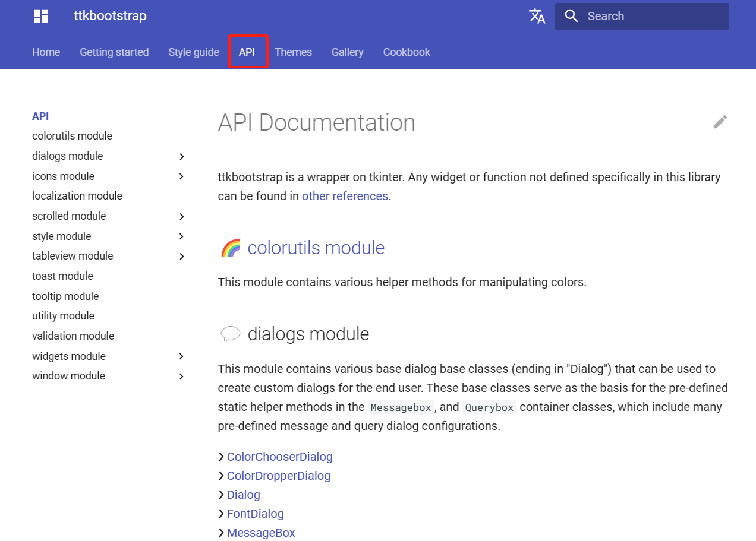Select the API tab
756x541 pixels.
(247, 52)
